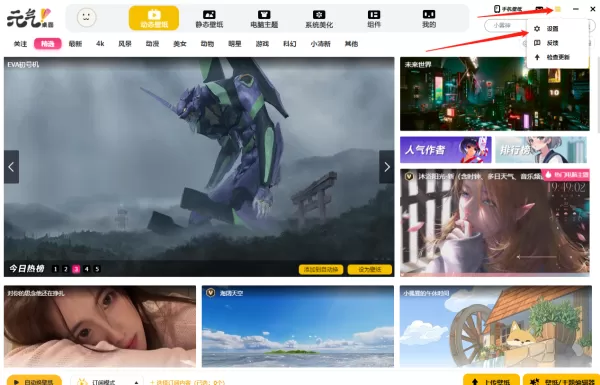Click the 选择订阅内容 link
This screenshot has height=385, width=600.
(x=188, y=382)
